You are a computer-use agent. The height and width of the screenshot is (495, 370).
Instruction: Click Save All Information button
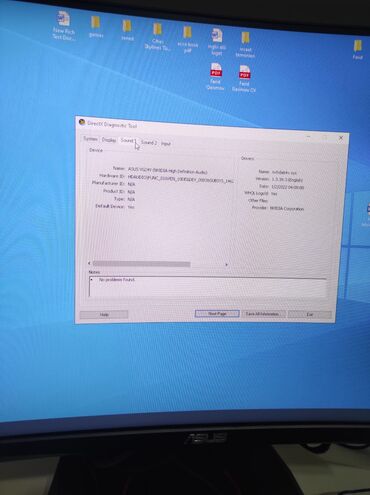pos(262,314)
